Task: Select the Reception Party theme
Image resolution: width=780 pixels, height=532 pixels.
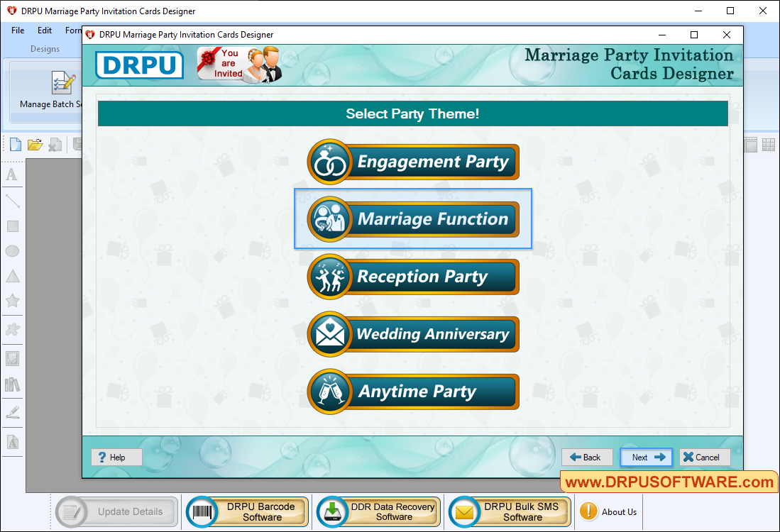Action: point(412,277)
